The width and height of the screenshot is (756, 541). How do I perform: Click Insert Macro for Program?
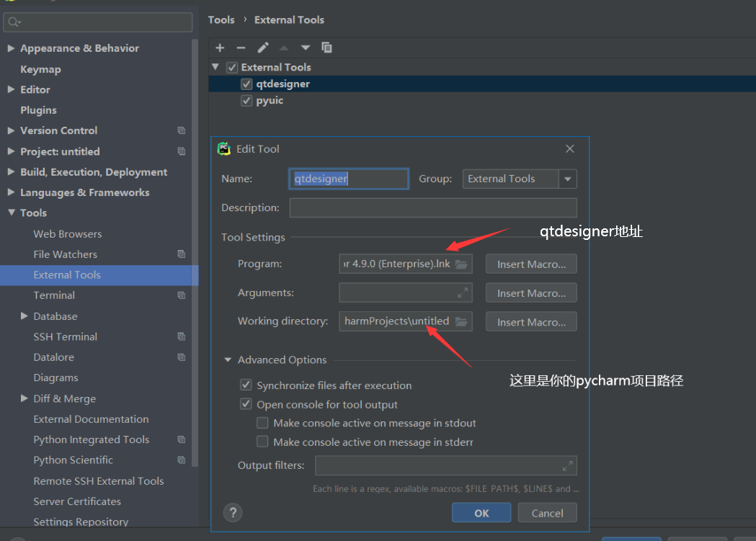coord(531,264)
